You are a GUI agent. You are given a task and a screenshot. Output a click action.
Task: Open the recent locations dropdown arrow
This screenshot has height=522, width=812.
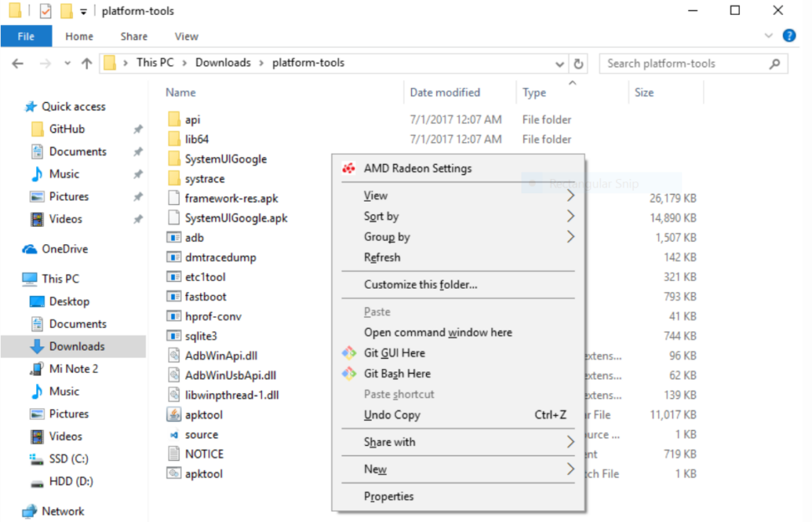[x=67, y=63]
